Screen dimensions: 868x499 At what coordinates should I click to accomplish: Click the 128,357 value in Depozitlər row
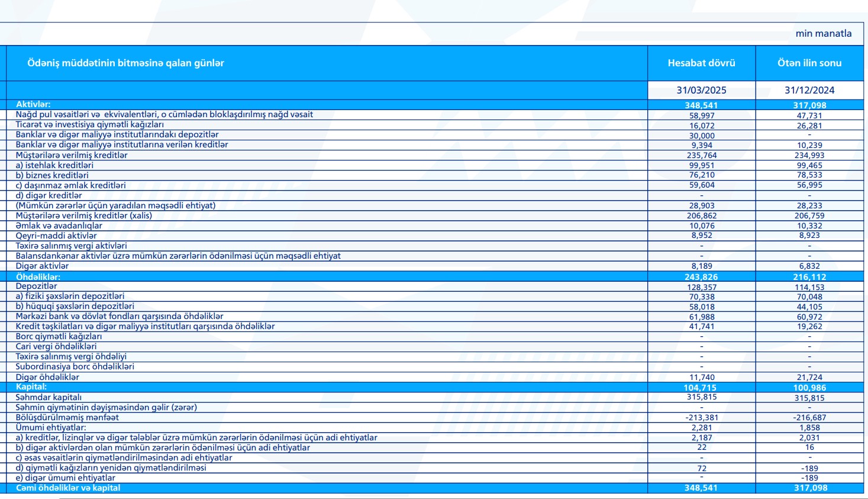point(702,287)
